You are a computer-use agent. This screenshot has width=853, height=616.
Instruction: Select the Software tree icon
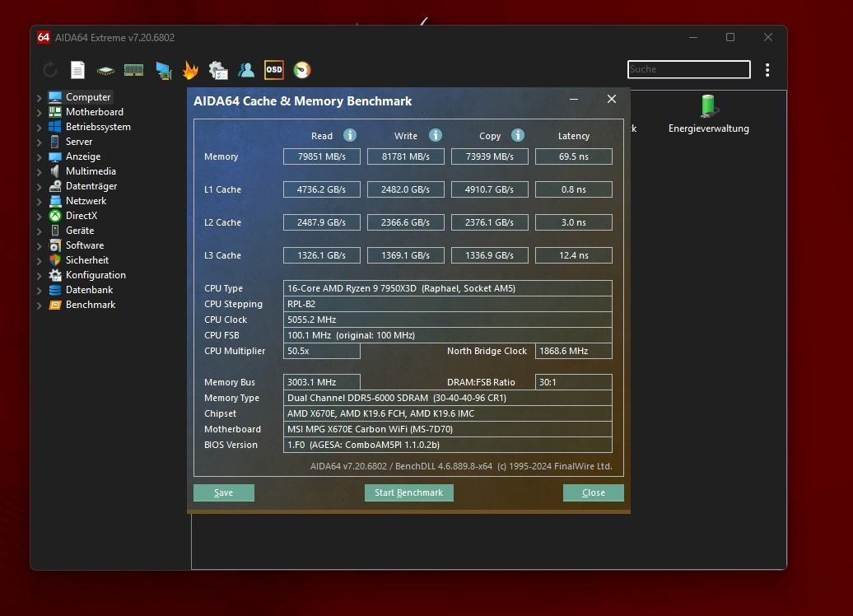[x=55, y=245]
